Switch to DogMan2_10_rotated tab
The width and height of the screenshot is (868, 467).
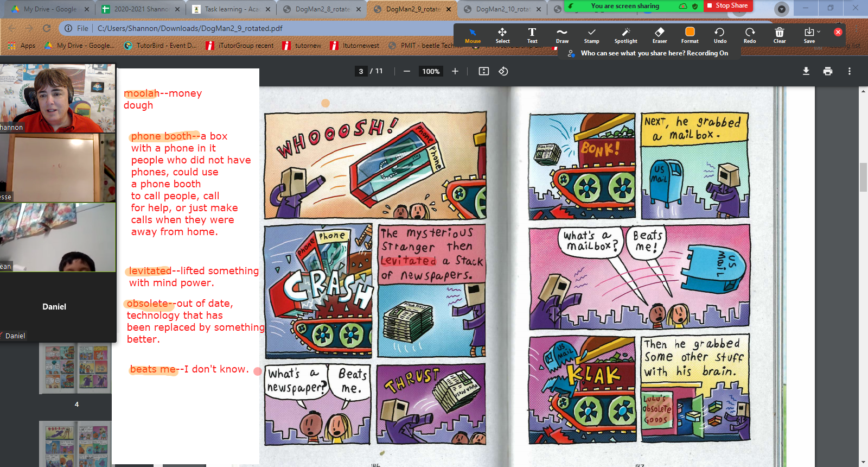coord(502,9)
